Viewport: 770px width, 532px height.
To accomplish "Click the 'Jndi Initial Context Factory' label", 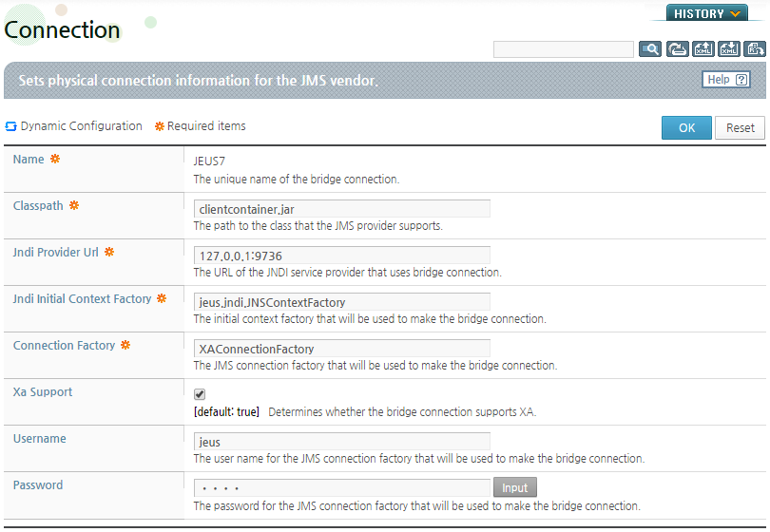I will click(82, 299).
